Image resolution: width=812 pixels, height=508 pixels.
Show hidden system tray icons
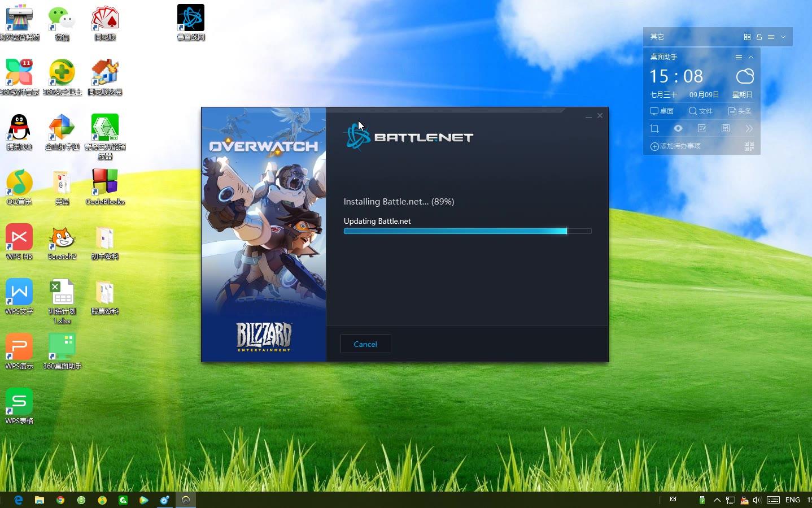[x=717, y=500]
